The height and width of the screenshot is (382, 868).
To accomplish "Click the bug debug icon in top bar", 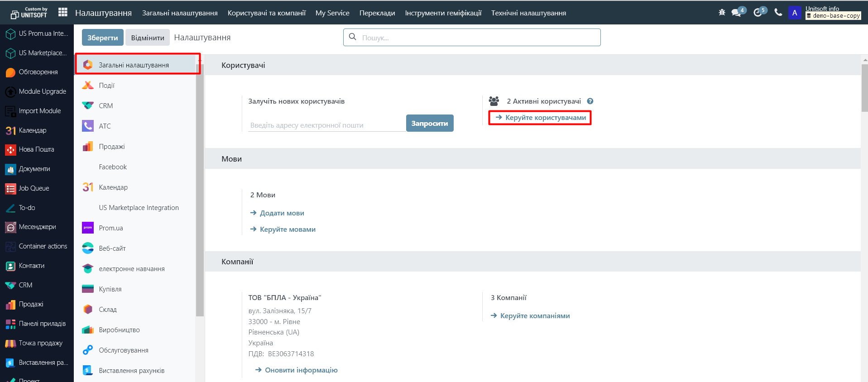I will (x=722, y=13).
